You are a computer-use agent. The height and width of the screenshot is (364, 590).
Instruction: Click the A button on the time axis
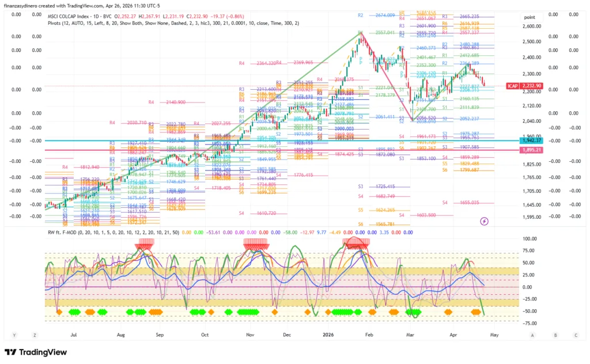click(532, 335)
